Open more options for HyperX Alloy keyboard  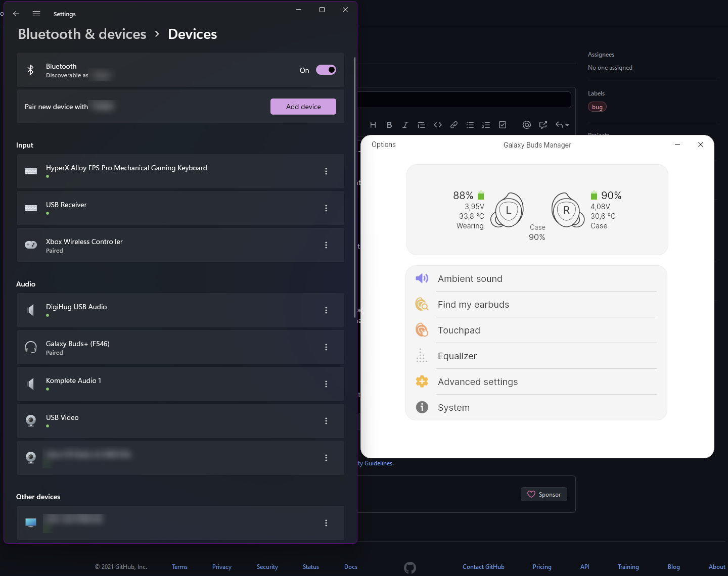326,171
